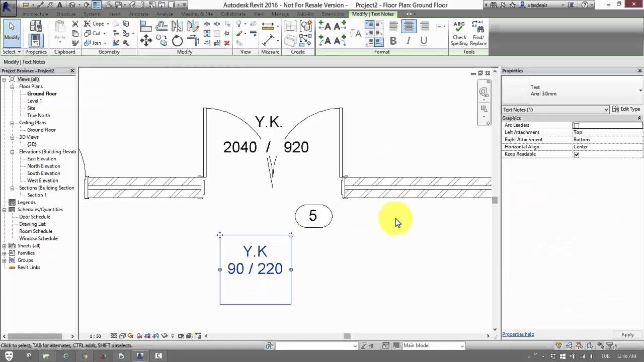Set text alignment to Right

pyautogui.click(x=425, y=26)
